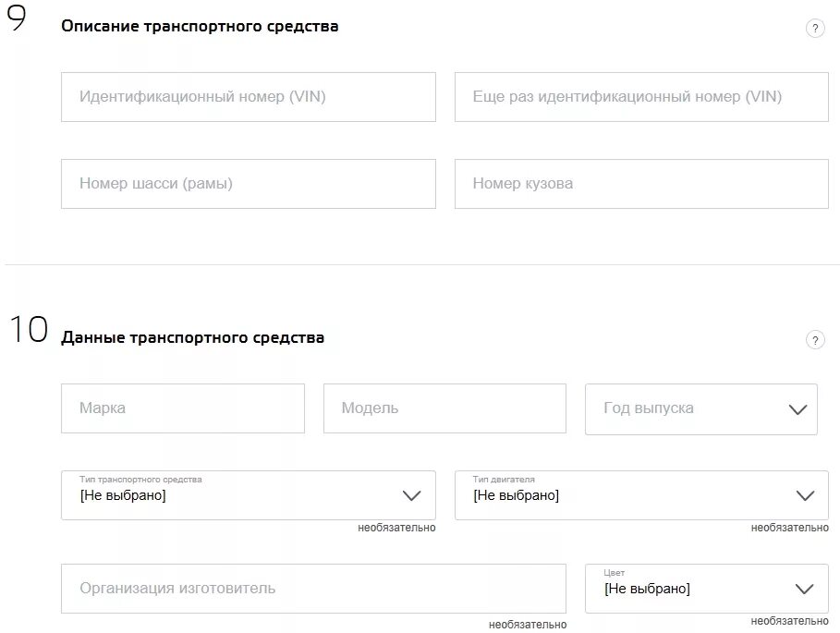This screenshot has width=840, height=633.
Task: Click the Организация изготовитель field
Action: (313, 589)
